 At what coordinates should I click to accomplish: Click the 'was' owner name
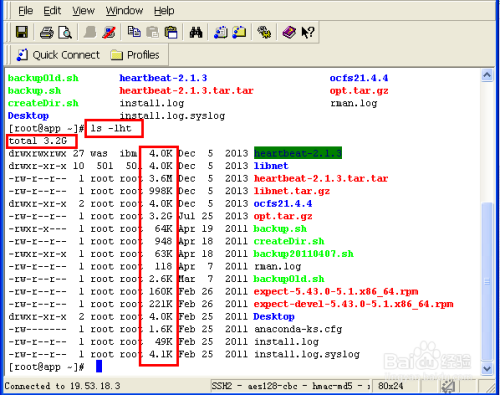tap(99, 154)
